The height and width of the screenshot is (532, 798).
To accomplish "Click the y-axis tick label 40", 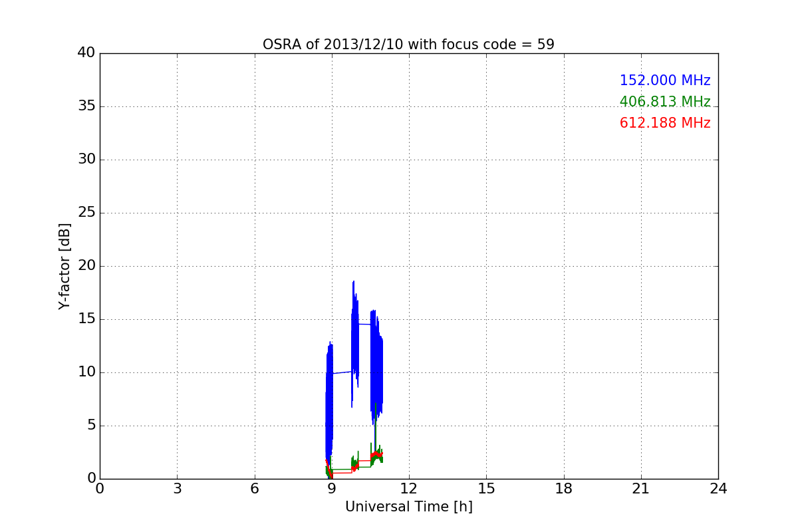I will 86,53.
